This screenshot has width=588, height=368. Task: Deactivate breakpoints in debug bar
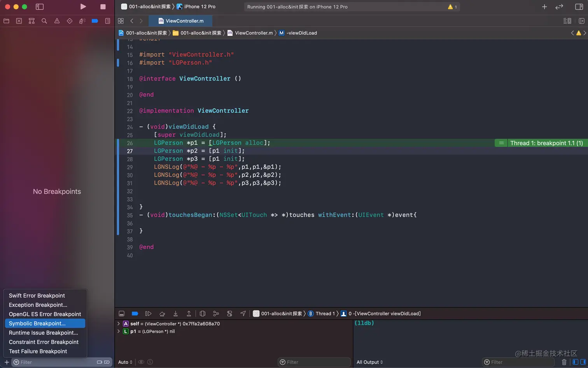point(135,314)
